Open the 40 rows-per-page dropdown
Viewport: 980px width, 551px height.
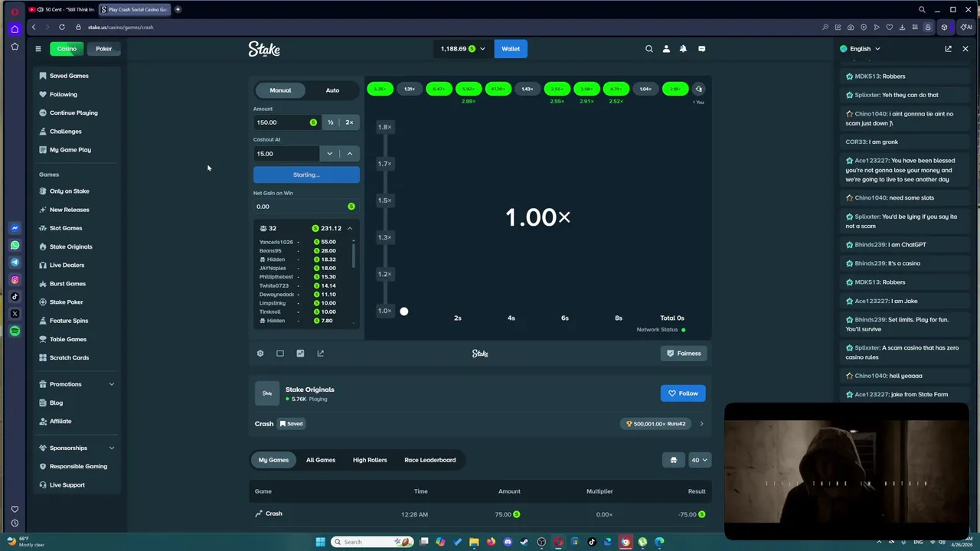[699, 460]
